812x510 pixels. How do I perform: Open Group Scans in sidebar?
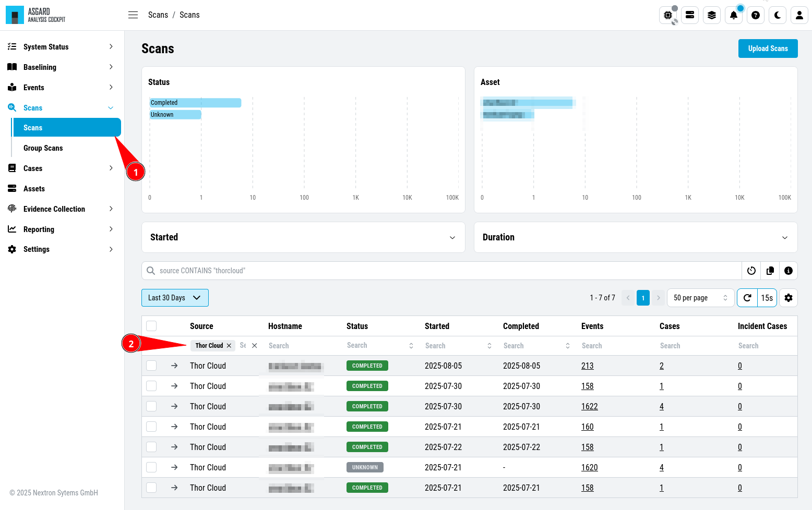coord(43,148)
